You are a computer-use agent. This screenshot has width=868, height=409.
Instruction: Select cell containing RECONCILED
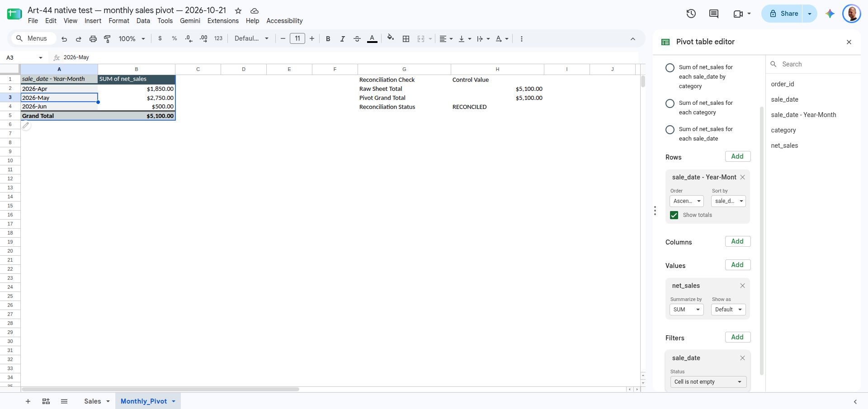coord(497,107)
